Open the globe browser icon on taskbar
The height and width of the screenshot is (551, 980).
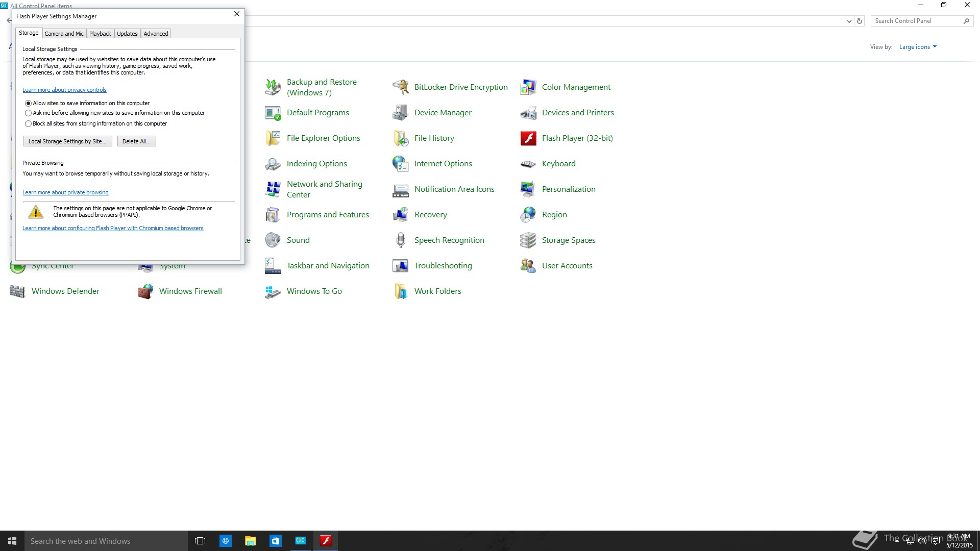[225, 541]
